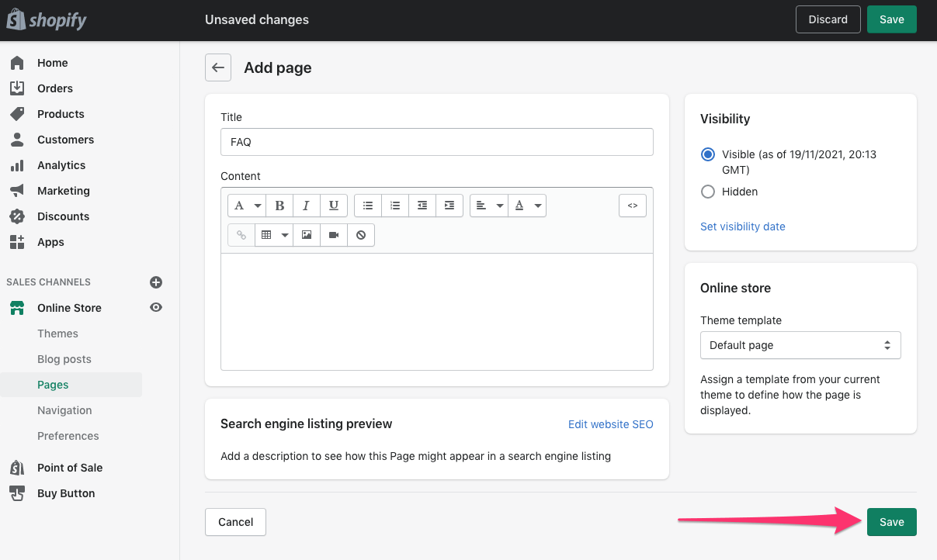
Task: Insert a link in the Content editor
Action: pos(241,234)
